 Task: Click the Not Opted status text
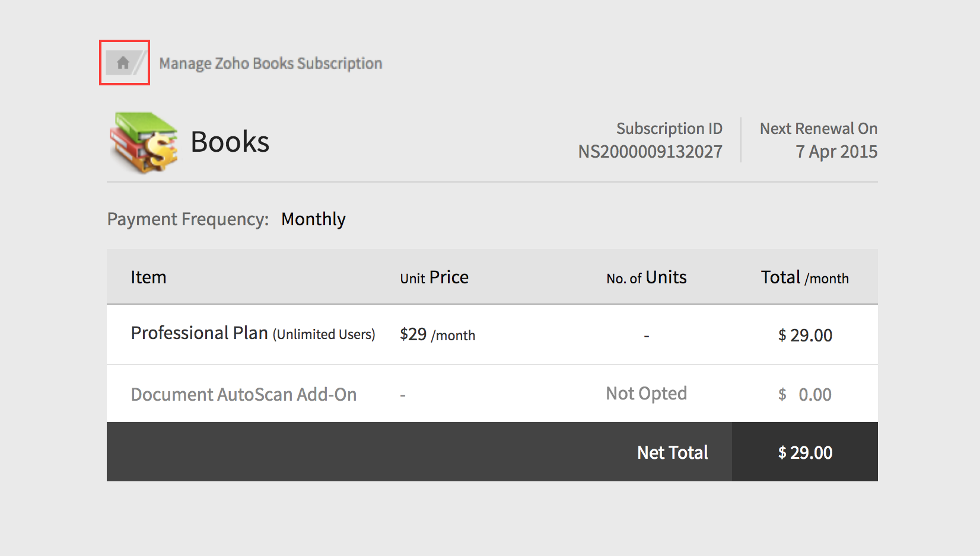tap(647, 394)
